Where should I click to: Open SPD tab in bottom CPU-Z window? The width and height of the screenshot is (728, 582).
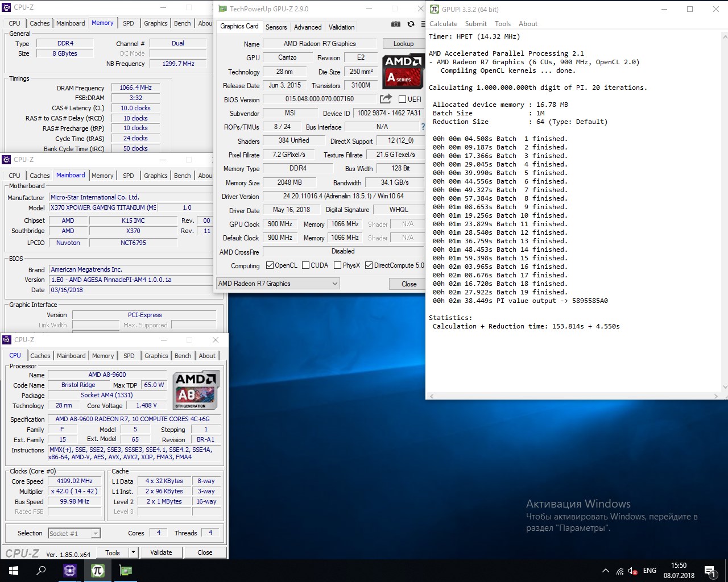pos(129,356)
